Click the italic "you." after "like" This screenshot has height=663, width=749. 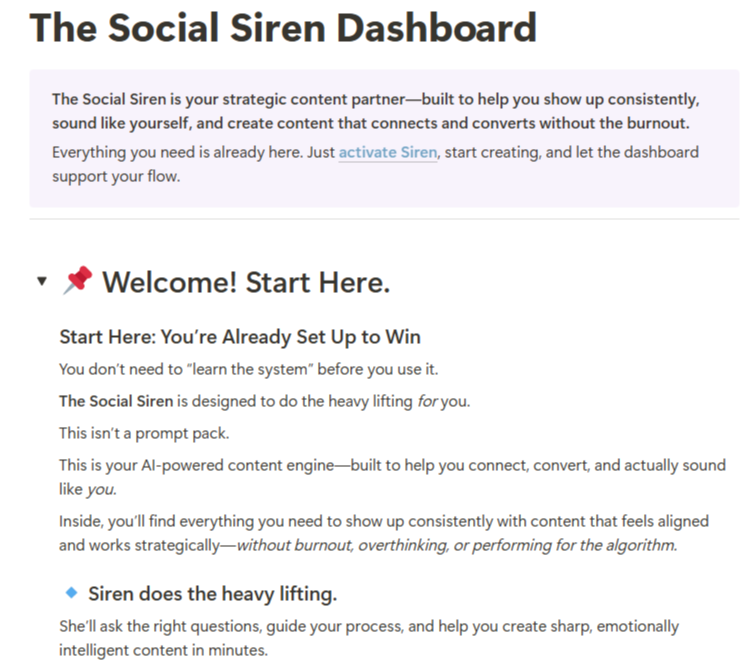click(101, 490)
